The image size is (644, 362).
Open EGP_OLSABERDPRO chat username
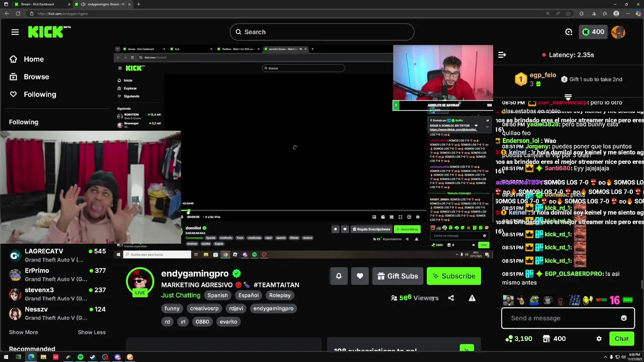point(573,274)
